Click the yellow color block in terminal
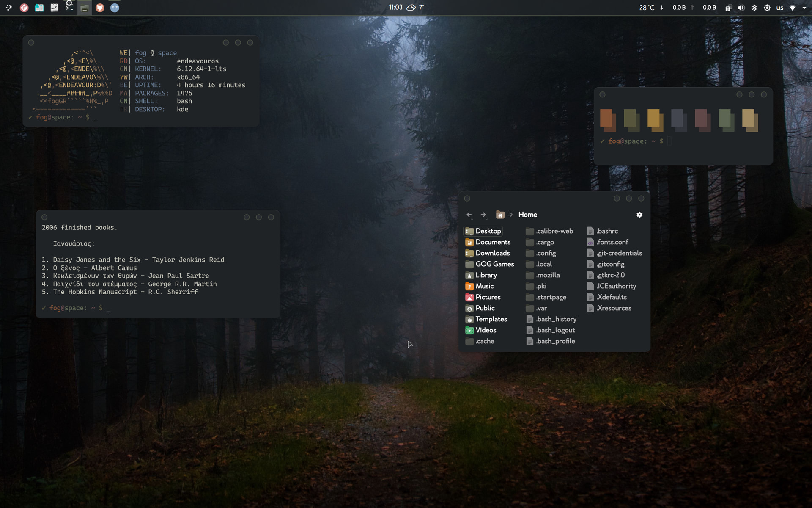The image size is (812, 508). tap(654, 119)
